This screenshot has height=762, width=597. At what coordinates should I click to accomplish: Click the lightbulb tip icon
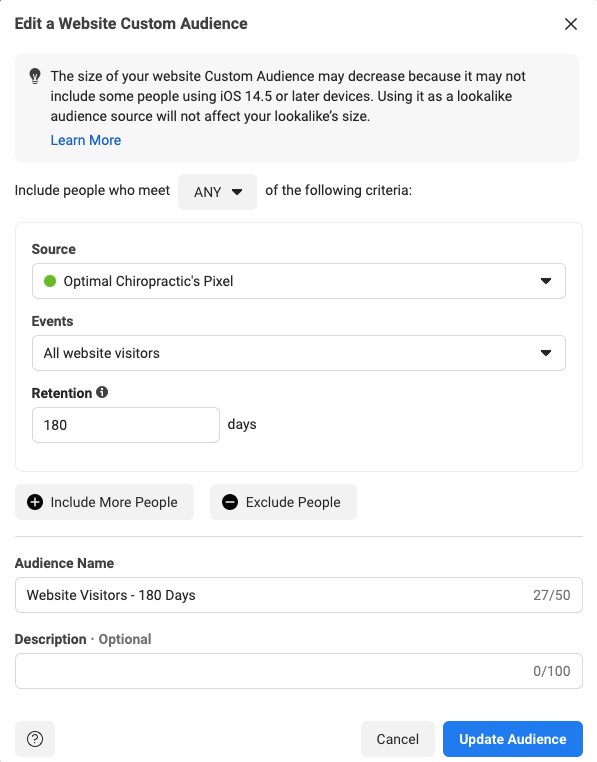click(35, 76)
